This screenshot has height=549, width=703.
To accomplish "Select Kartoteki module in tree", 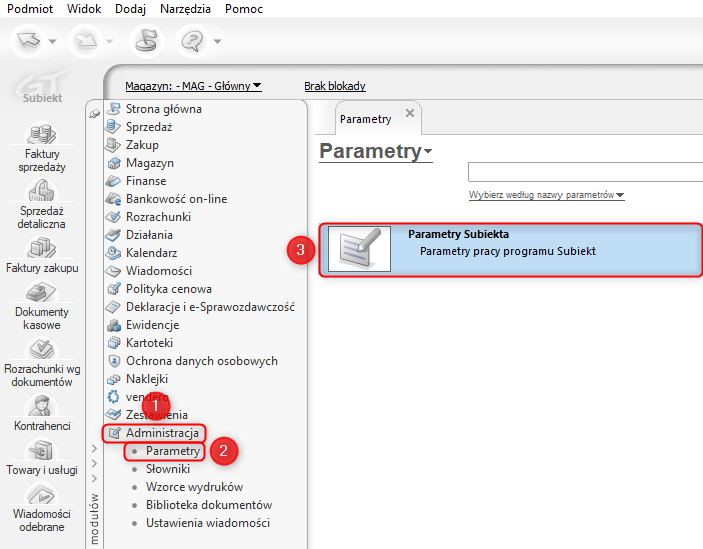I will pos(149,343).
